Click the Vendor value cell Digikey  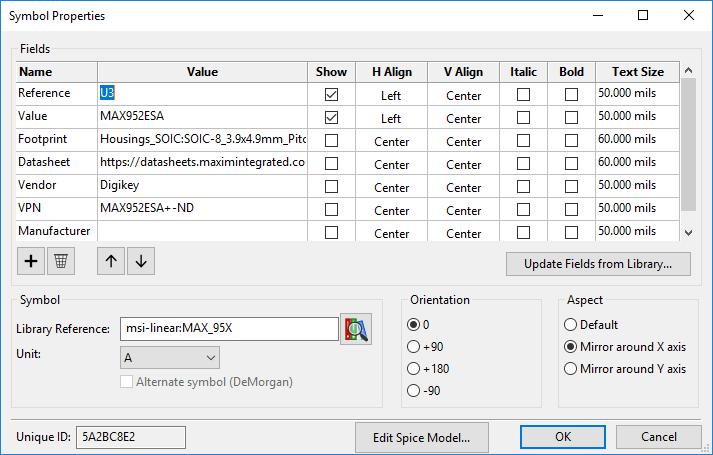point(201,185)
